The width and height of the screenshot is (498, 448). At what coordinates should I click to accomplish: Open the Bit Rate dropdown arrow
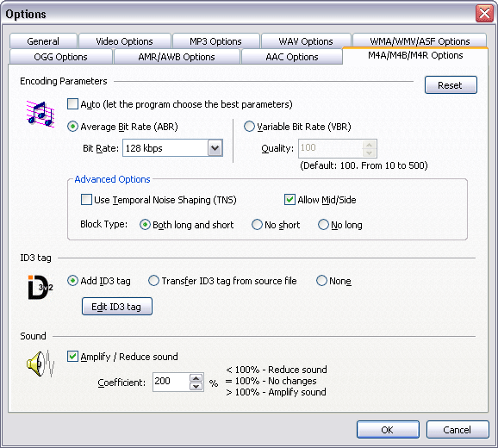pyautogui.click(x=215, y=148)
